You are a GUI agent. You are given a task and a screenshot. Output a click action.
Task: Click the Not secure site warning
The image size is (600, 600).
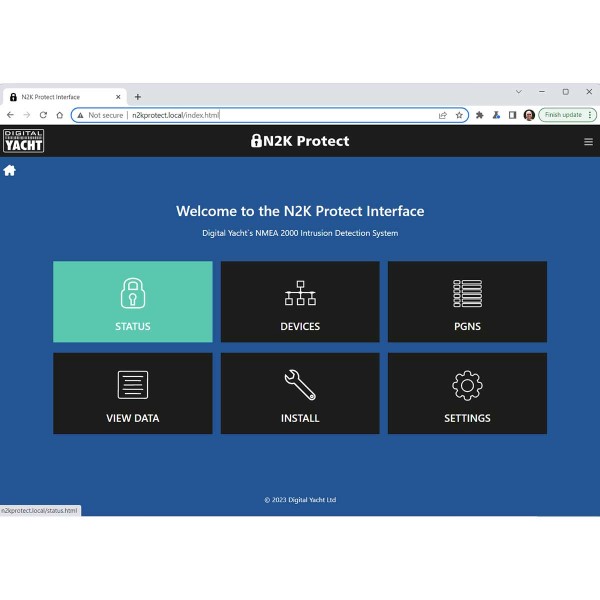(x=100, y=115)
